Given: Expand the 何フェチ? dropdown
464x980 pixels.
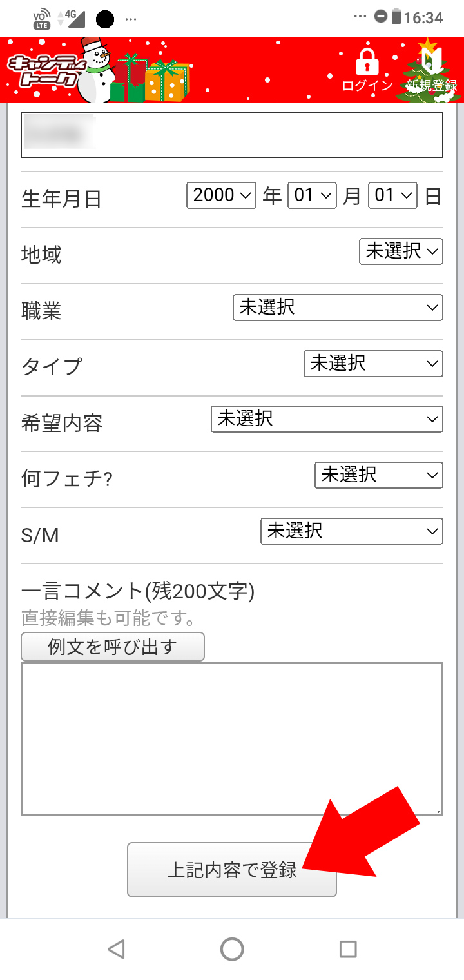Looking at the screenshot, I should pos(379,475).
